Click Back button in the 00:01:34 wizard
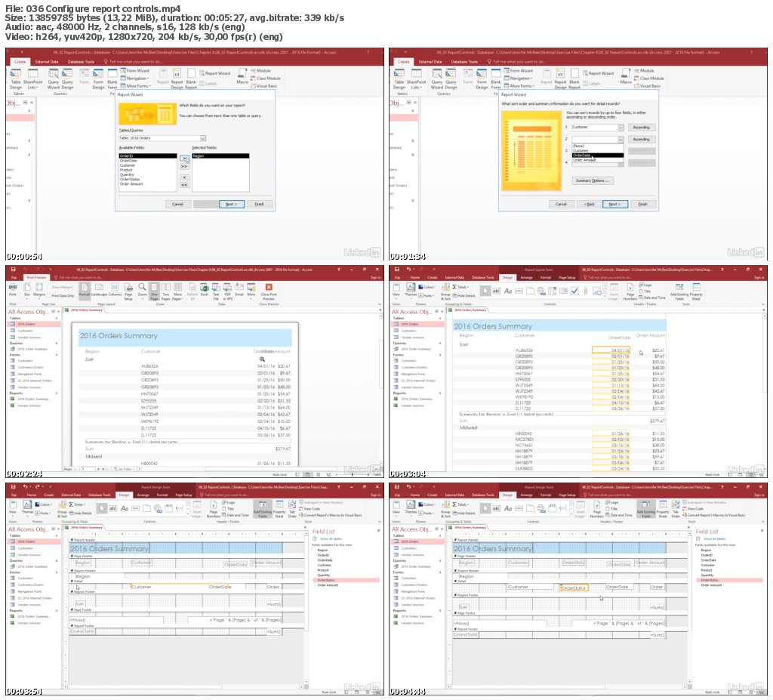This screenshot has height=700, width=773. point(589,204)
